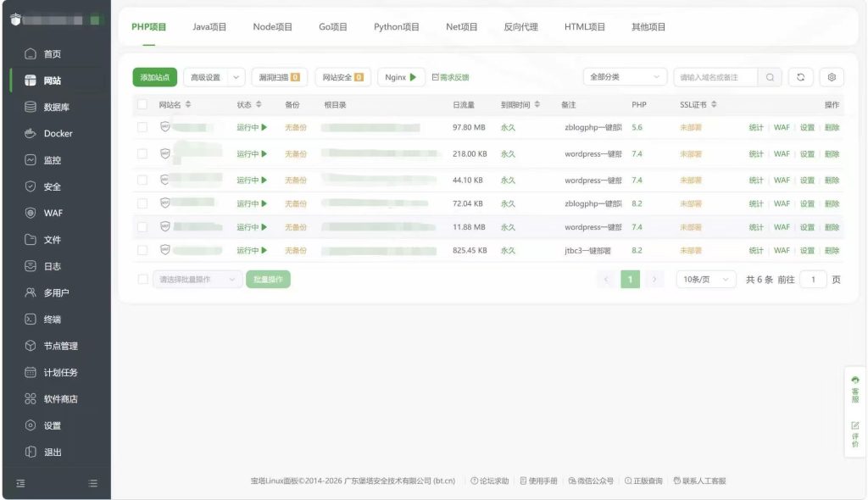This screenshot has height=500, width=868.
Task: Switch to the 反向代理 tab
Action: point(520,27)
